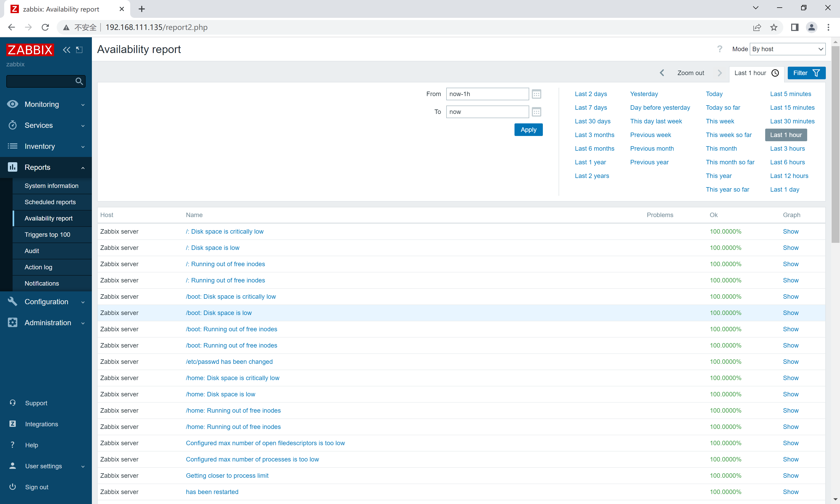Click the Help question mark icon in sidebar

tap(13, 445)
